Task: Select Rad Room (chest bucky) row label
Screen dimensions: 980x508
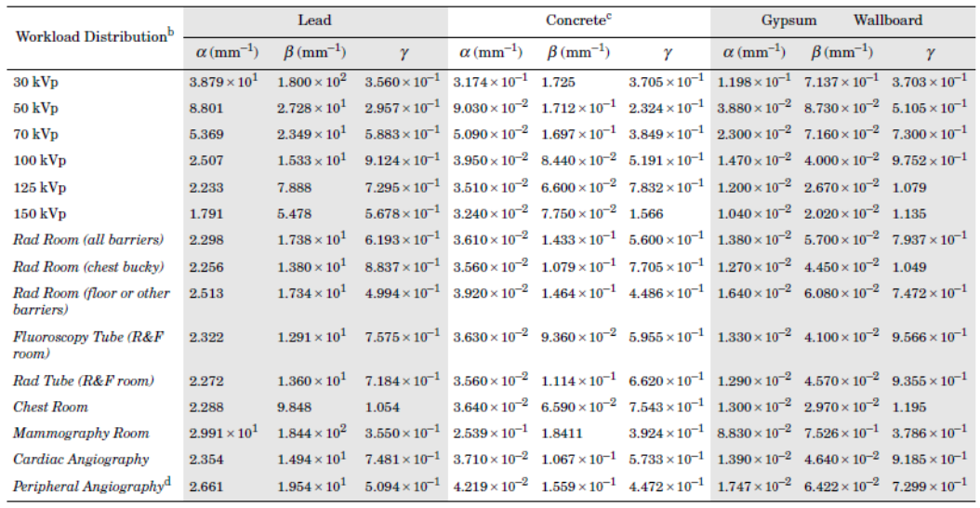Action: tap(88, 266)
